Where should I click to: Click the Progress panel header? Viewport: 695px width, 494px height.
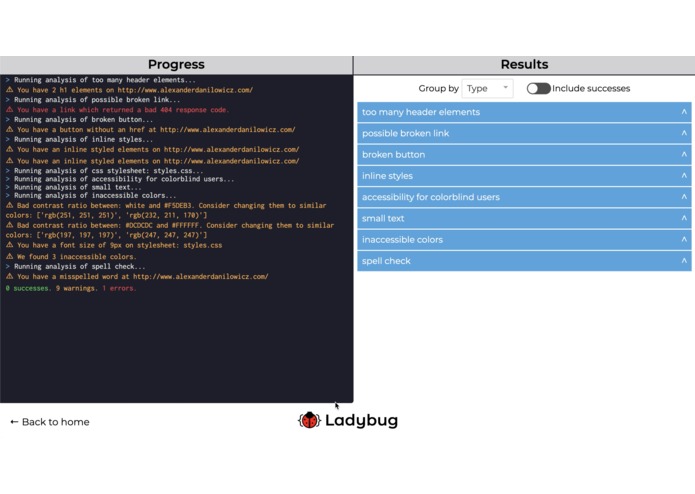176,65
